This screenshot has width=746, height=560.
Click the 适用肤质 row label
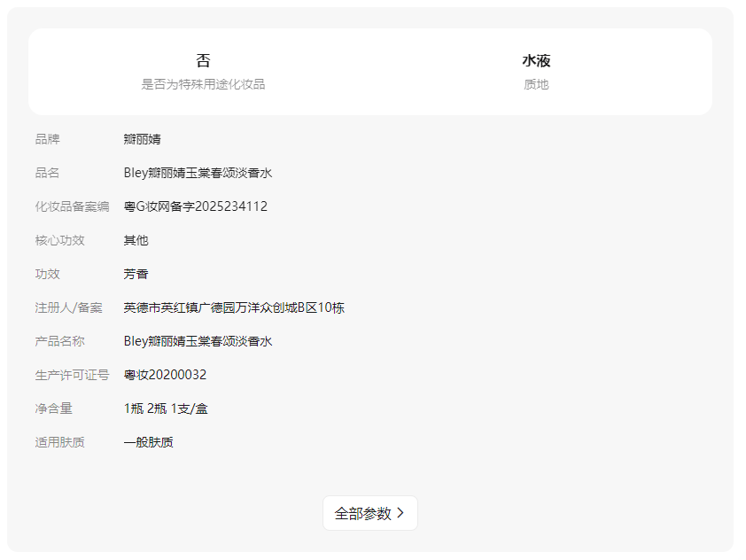[60, 442]
